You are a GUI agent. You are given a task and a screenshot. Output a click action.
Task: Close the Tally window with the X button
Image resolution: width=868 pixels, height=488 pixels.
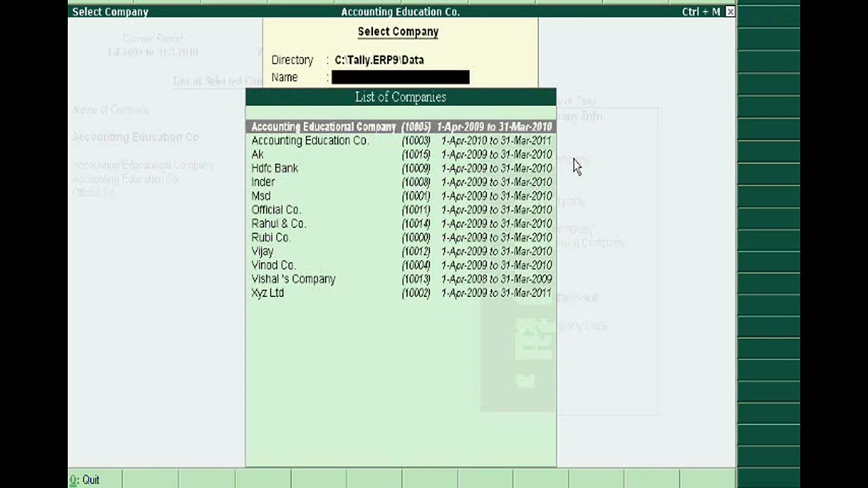[x=730, y=12]
